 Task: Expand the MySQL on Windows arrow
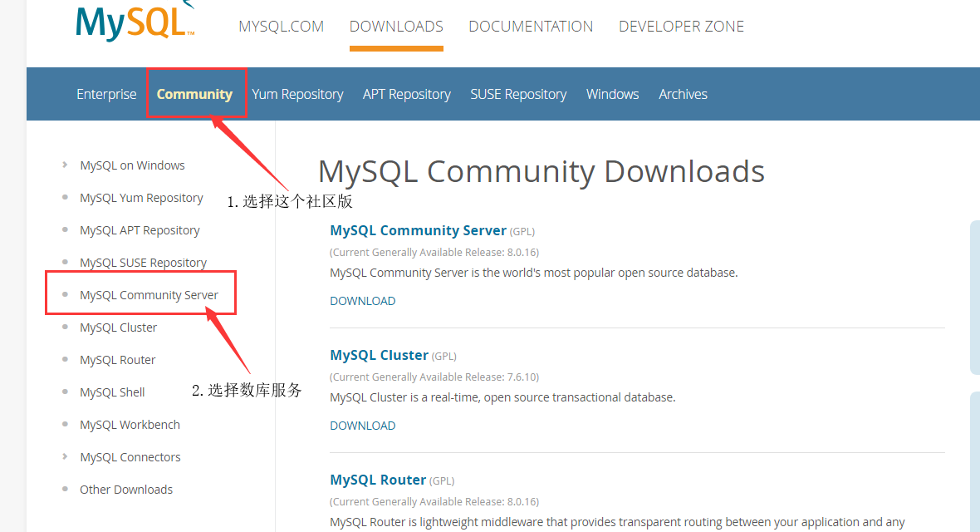(65, 165)
